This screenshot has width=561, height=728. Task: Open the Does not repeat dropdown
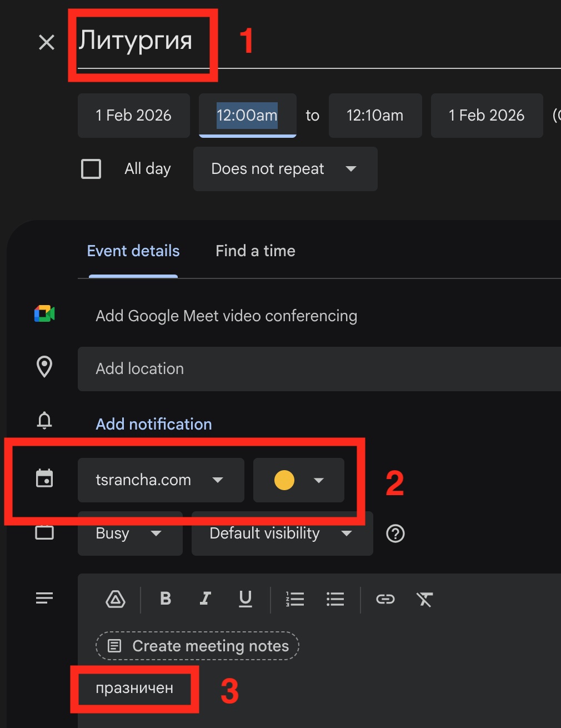click(285, 169)
